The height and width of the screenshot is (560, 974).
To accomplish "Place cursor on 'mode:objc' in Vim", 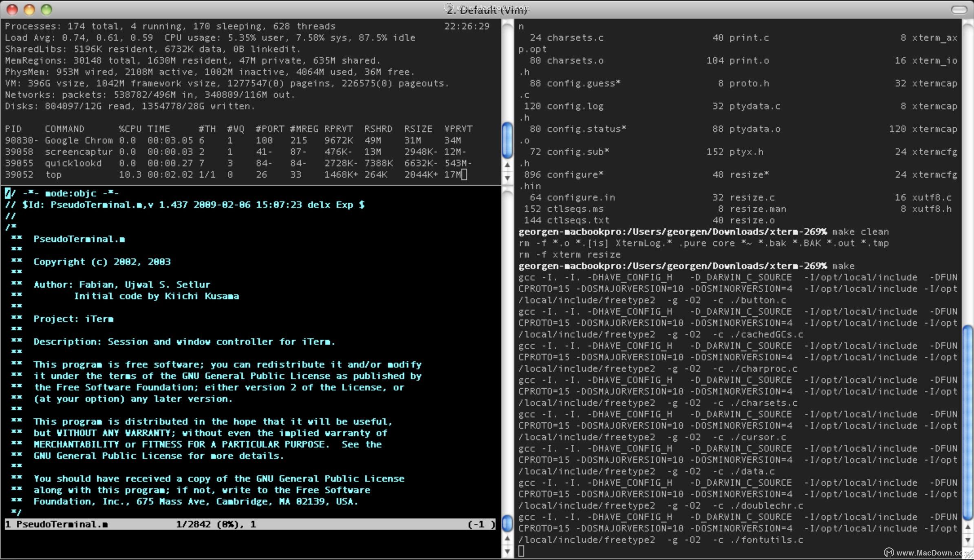I will pos(71,193).
